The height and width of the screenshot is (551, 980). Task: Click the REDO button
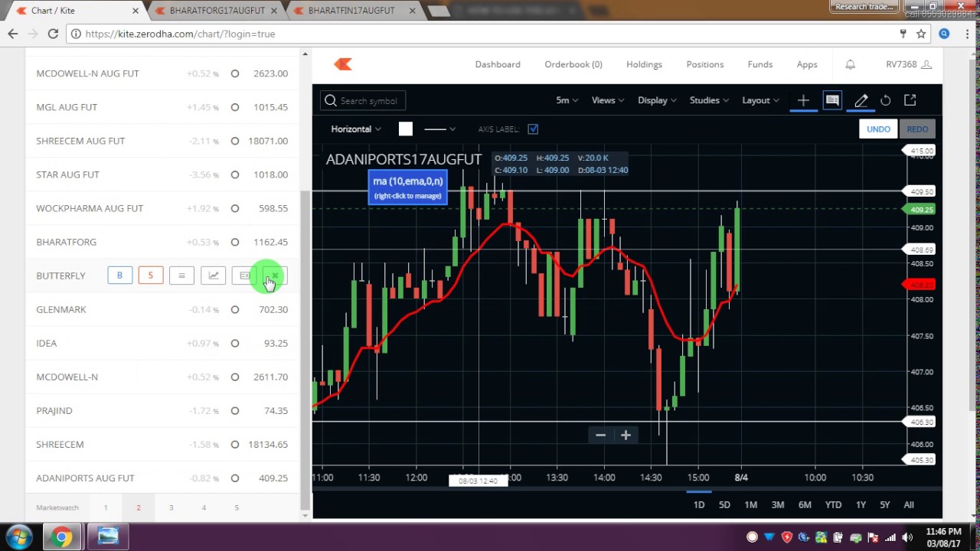(x=917, y=129)
